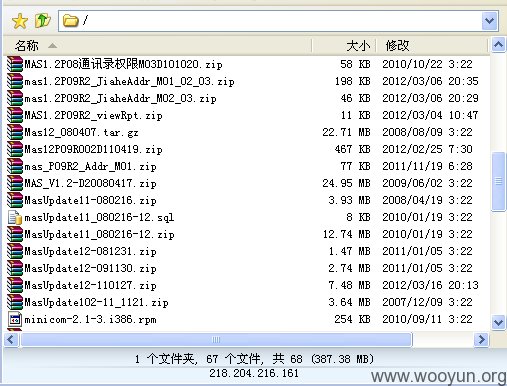The image size is (507, 386).
Task: Click file name MasUpdate12-091130.zip
Action: point(90,268)
